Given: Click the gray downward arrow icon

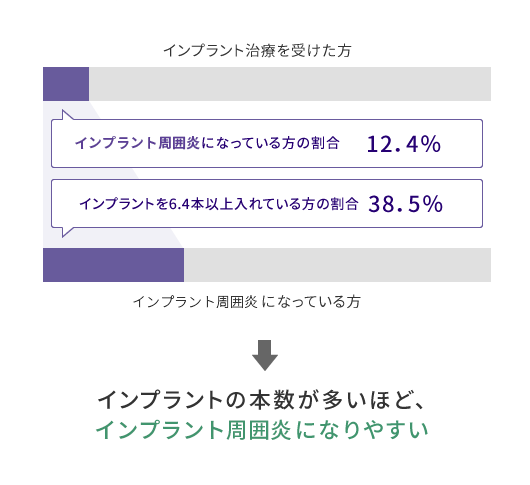Looking at the screenshot, I should coord(265,355).
